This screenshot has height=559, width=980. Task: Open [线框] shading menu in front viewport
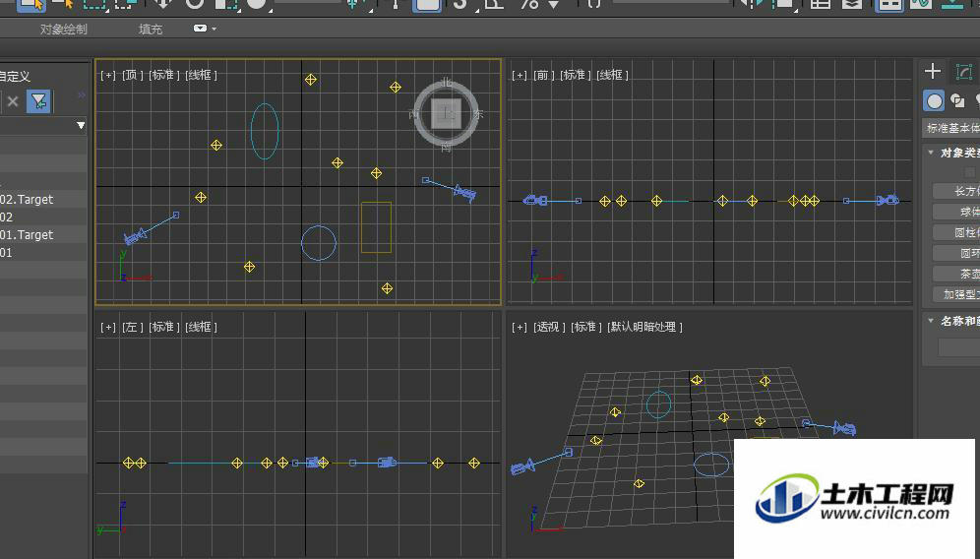[x=612, y=75]
